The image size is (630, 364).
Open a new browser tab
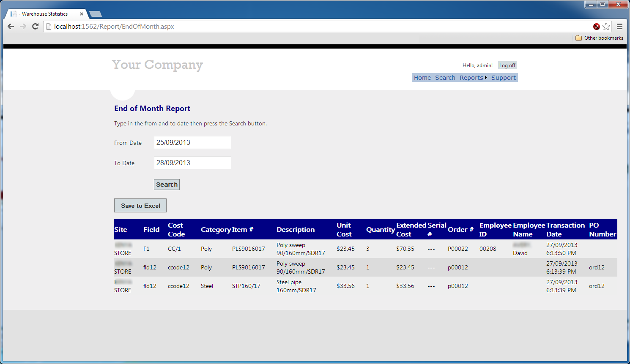click(96, 14)
